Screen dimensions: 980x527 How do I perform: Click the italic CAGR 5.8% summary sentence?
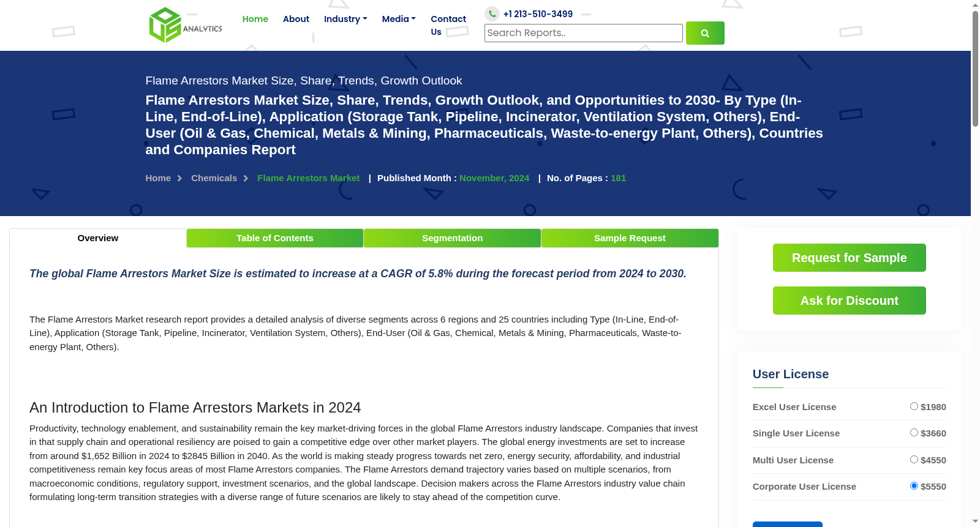point(358,274)
